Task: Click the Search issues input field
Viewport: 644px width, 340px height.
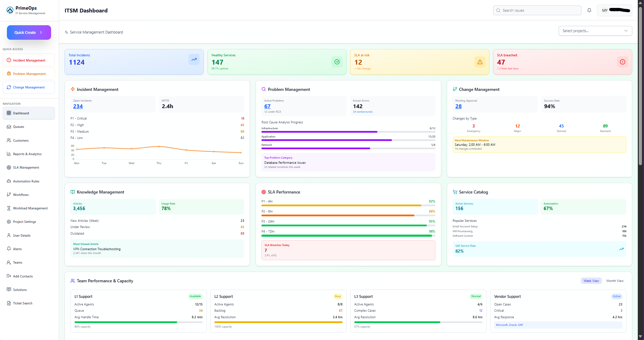Action: coord(537,10)
